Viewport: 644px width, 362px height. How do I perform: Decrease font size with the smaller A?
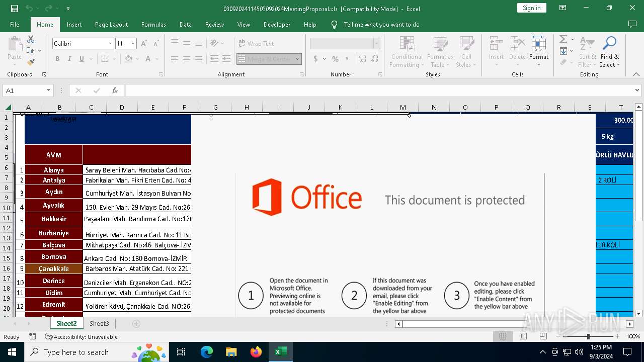click(x=156, y=44)
